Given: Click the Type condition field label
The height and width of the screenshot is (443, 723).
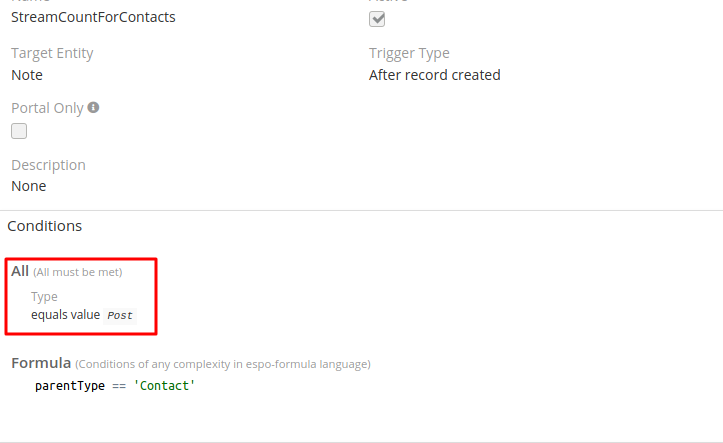Looking at the screenshot, I should [44, 297].
